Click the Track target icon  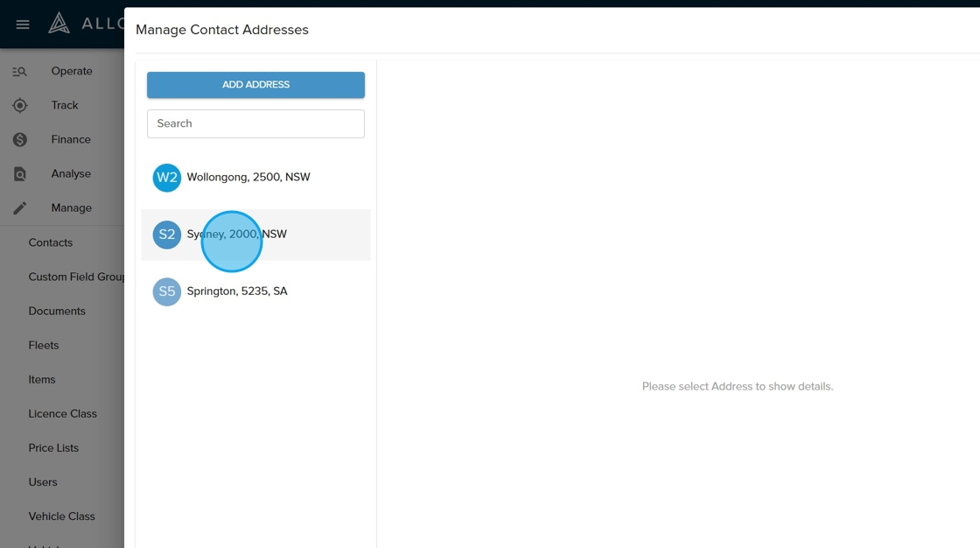pos(20,106)
